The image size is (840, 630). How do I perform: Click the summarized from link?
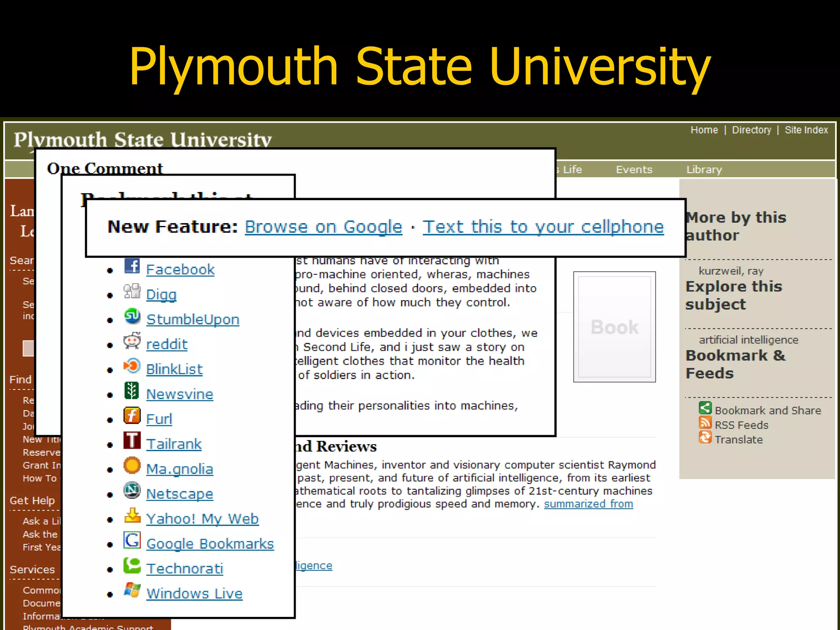(589, 504)
